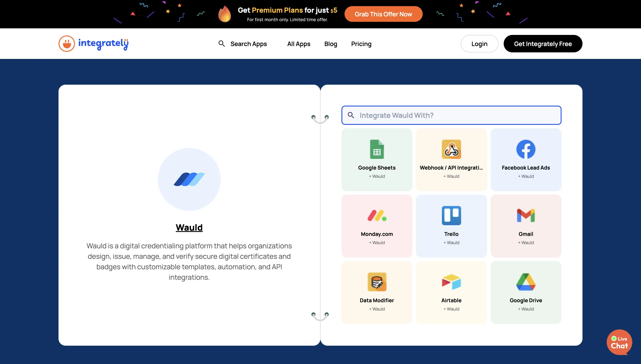641x364 pixels.
Task: Click the flame icon in promo banner
Action: 224,14
